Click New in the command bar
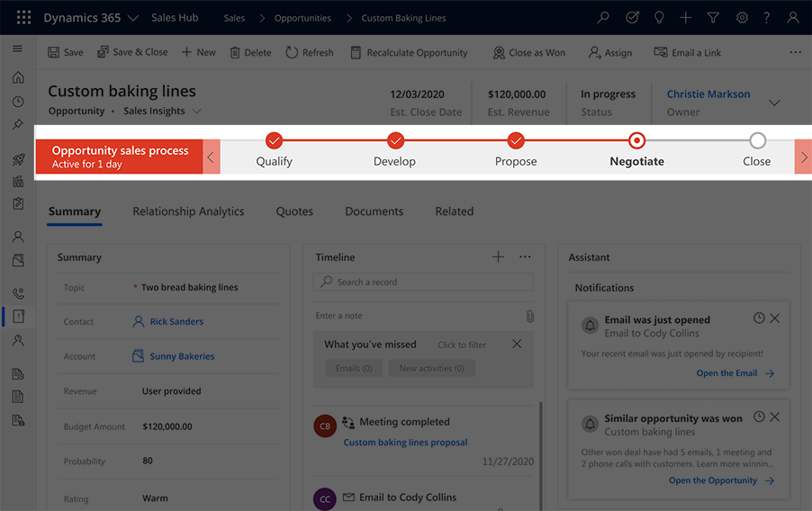 click(198, 52)
